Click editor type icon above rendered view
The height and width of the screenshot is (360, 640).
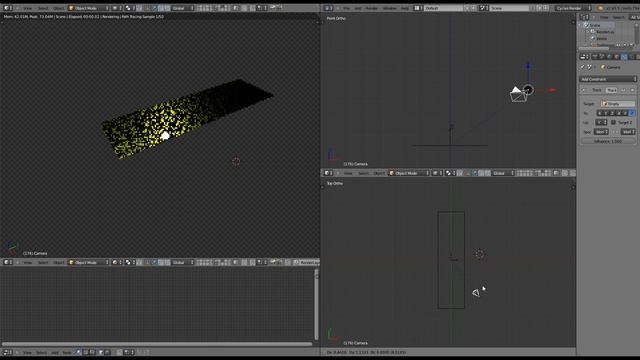pyautogui.click(x=8, y=8)
